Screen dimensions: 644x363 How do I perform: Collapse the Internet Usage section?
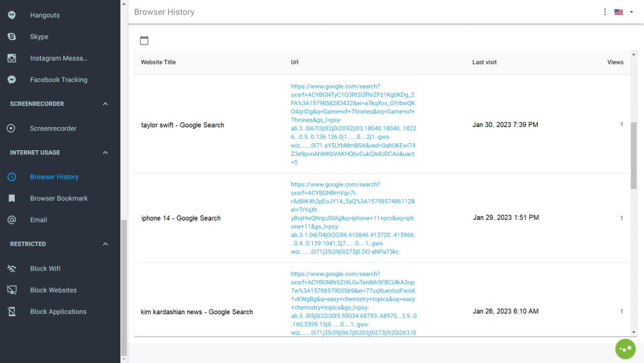coord(106,153)
